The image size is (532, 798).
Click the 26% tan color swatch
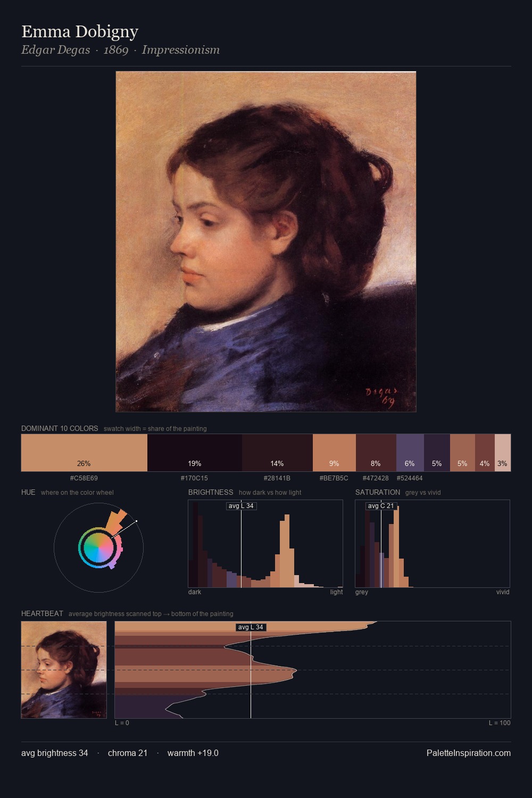(x=84, y=453)
